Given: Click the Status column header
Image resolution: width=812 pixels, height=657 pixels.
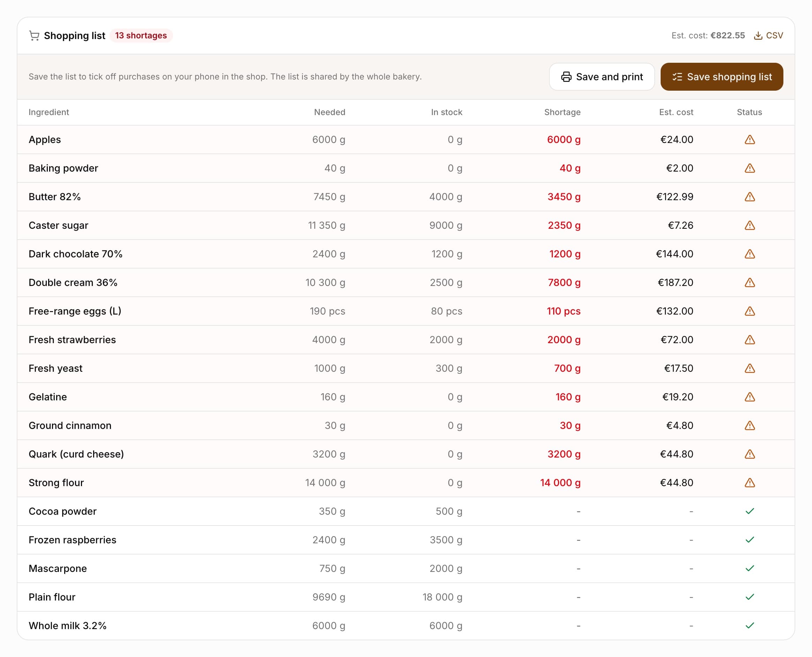Looking at the screenshot, I should point(749,112).
